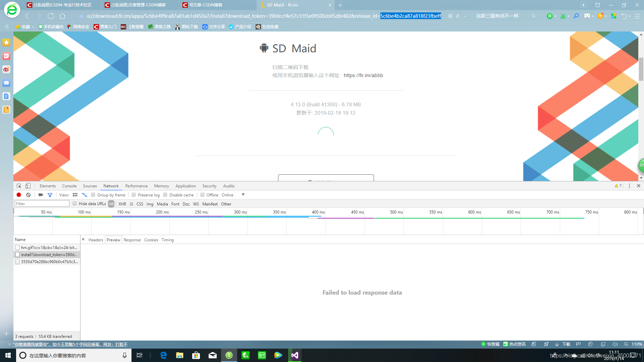
Task: Open the Timing request detail tab
Action: pyautogui.click(x=168, y=240)
